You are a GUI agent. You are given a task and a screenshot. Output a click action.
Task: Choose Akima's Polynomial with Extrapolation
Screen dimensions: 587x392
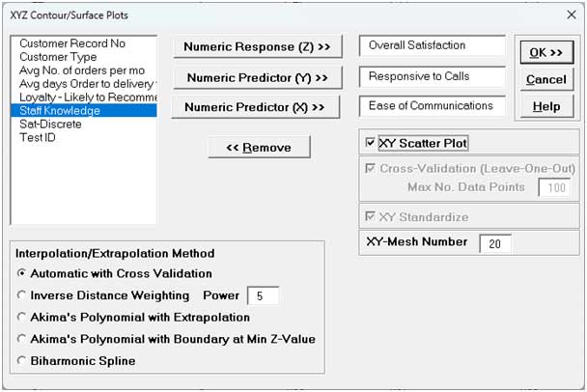click(x=21, y=317)
